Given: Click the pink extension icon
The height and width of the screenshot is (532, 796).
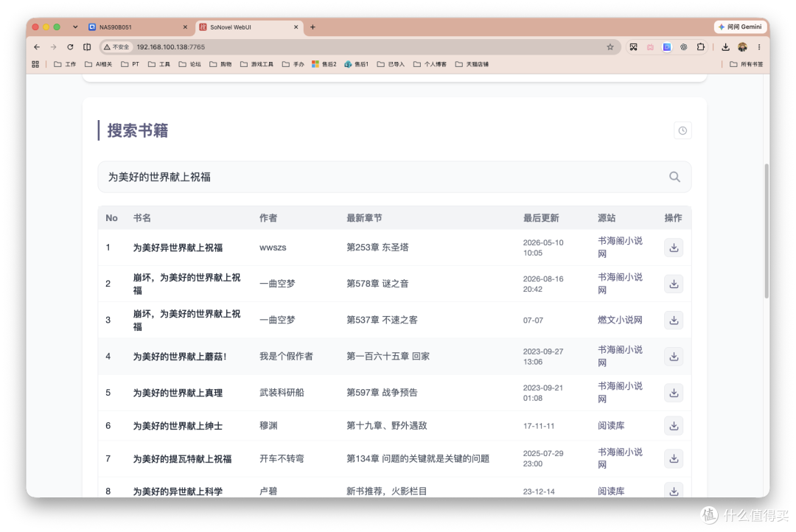Looking at the screenshot, I should tap(650, 46).
